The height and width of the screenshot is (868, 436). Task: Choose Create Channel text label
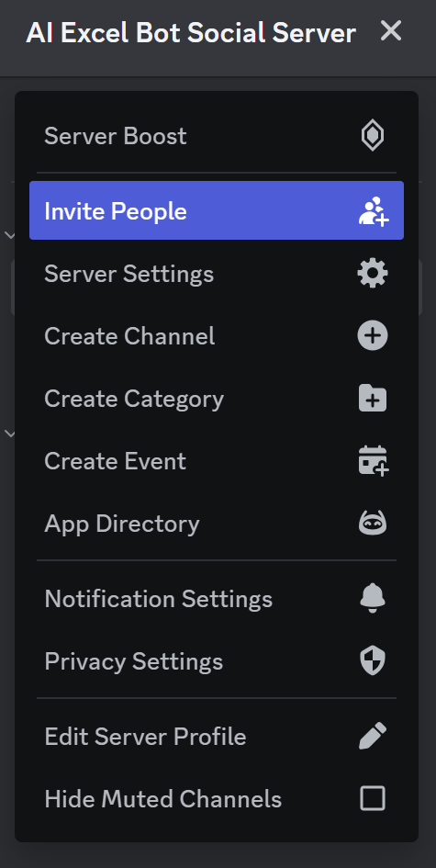pyautogui.click(x=129, y=336)
